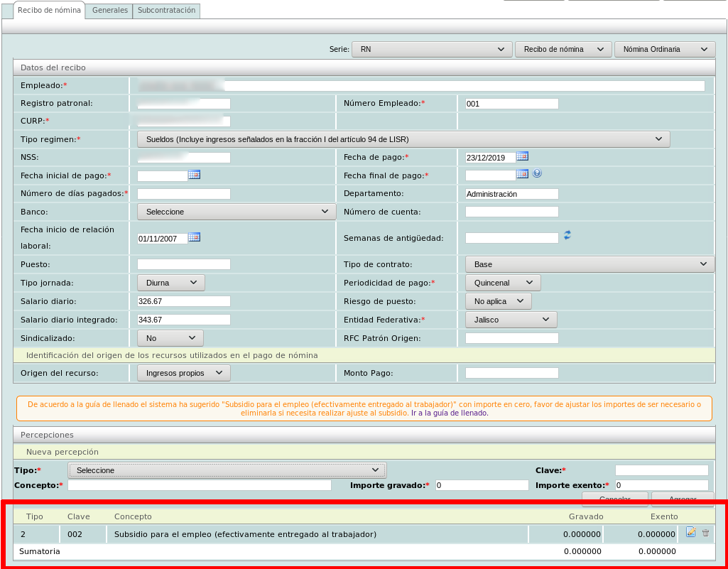Expand the Origen del recurso dropdown

tap(184, 373)
